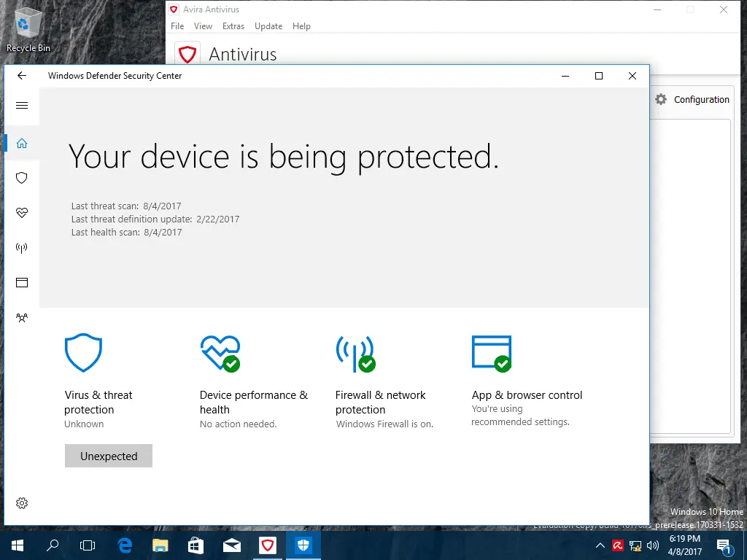Open Virus & threat protection from the sidebar
Screen dimensions: 747x560
pyautogui.click(x=22, y=178)
